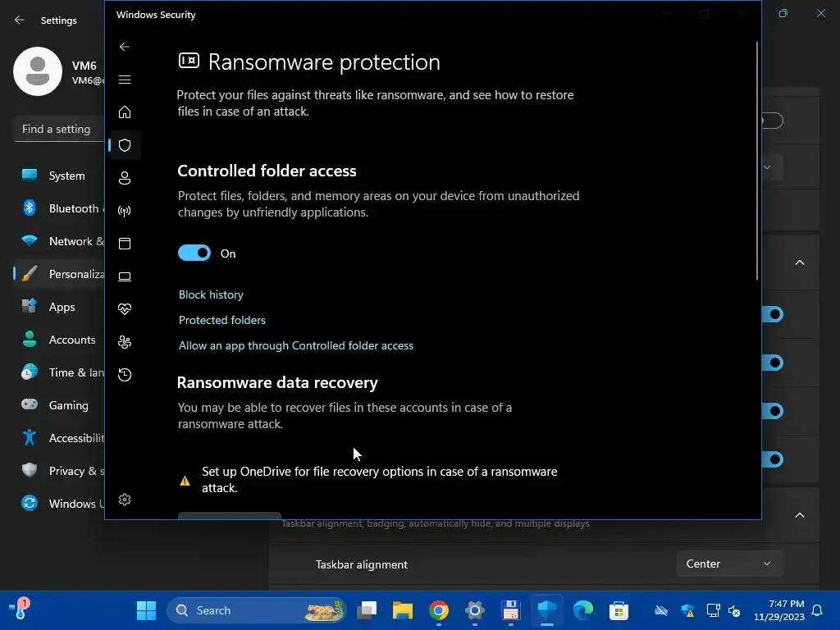Open Time & language in Settings
Image resolution: width=840 pixels, height=630 pixels.
[59, 372]
